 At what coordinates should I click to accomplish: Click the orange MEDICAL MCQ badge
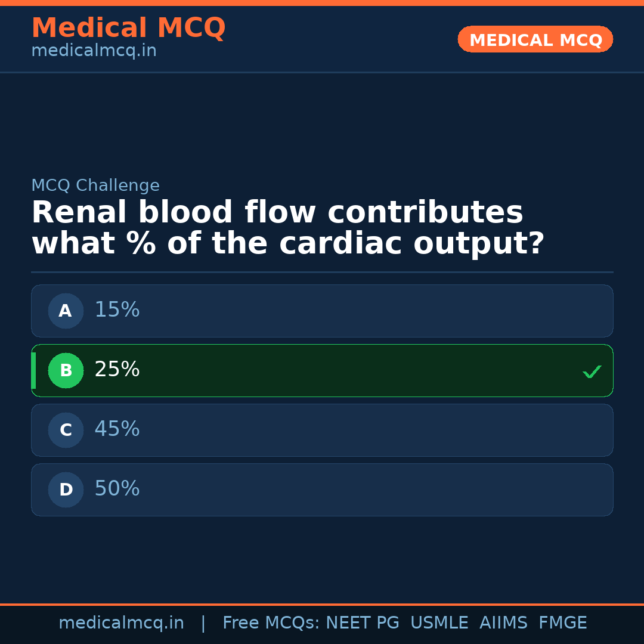point(535,39)
